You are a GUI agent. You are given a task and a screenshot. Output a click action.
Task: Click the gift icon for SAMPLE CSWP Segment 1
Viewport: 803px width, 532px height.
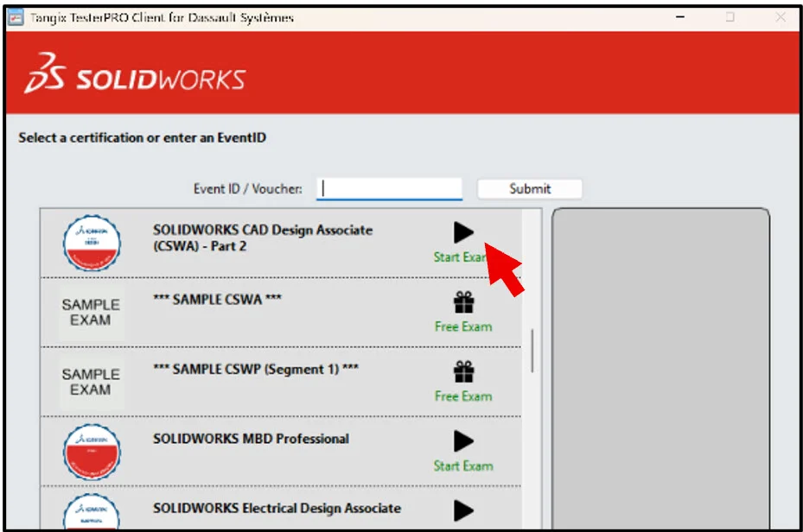point(464,373)
